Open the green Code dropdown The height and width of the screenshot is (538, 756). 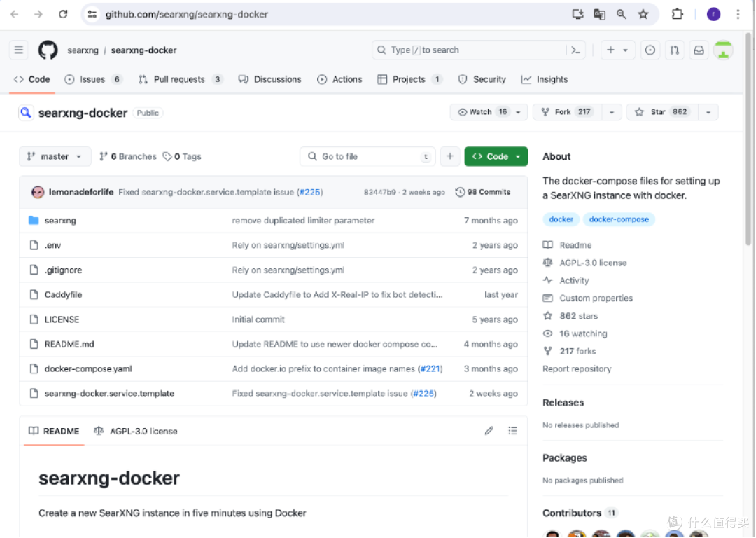496,156
